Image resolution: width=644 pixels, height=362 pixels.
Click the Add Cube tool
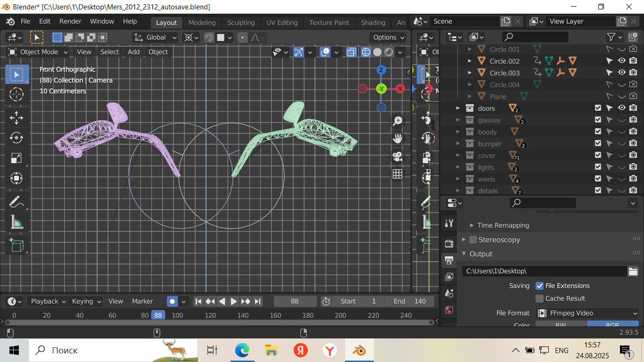(17, 245)
